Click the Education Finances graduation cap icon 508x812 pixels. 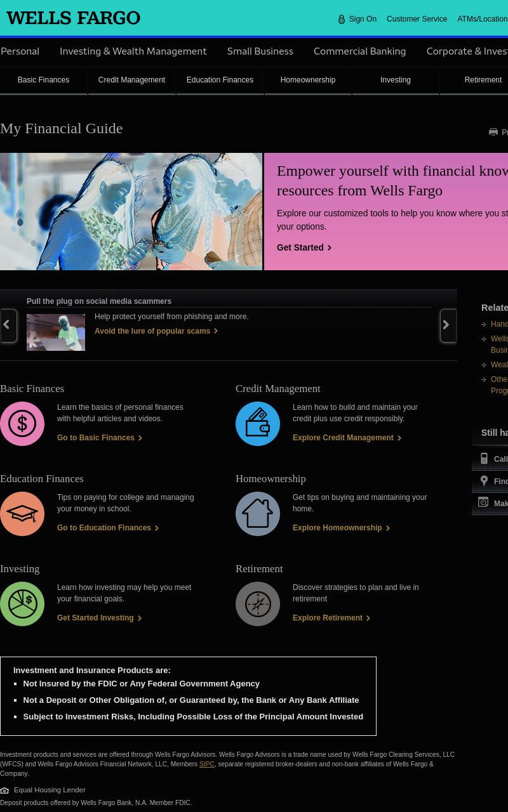[x=22, y=514]
